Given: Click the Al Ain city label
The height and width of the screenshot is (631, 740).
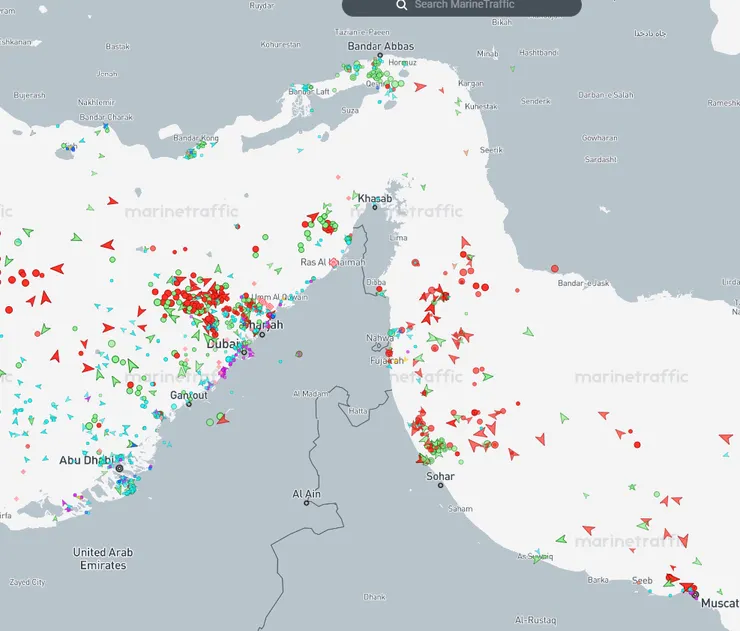Looking at the screenshot, I should (306, 494).
